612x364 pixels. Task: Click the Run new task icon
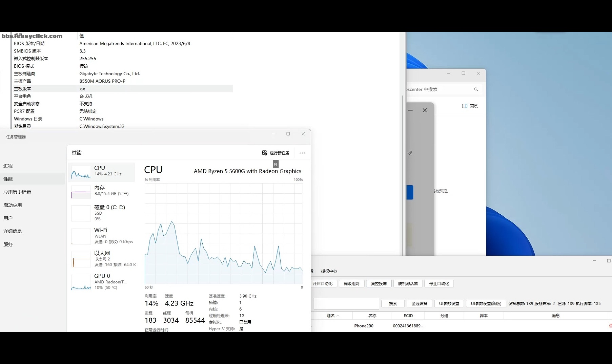click(264, 153)
